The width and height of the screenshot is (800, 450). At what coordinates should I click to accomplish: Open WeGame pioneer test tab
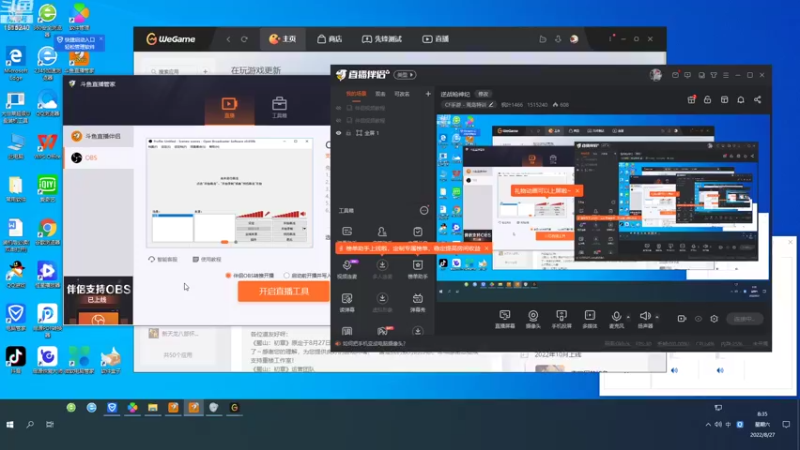(x=382, y=39)
